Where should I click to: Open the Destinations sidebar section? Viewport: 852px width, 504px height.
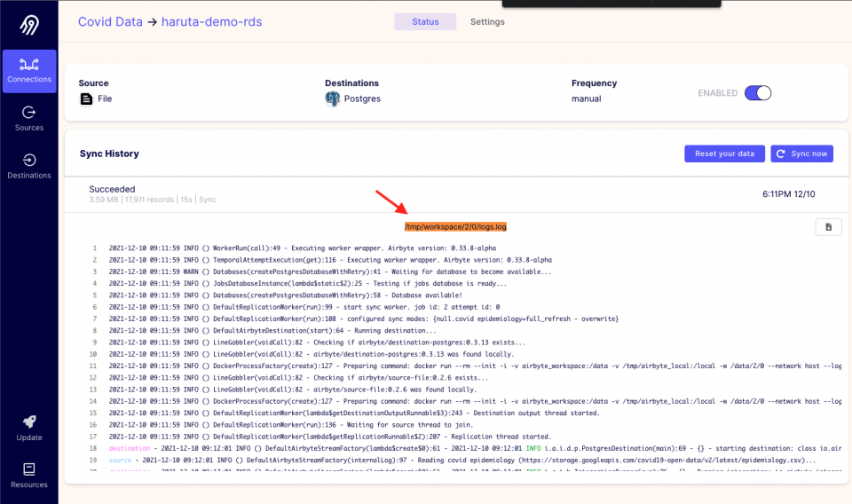tap(29, 167)
